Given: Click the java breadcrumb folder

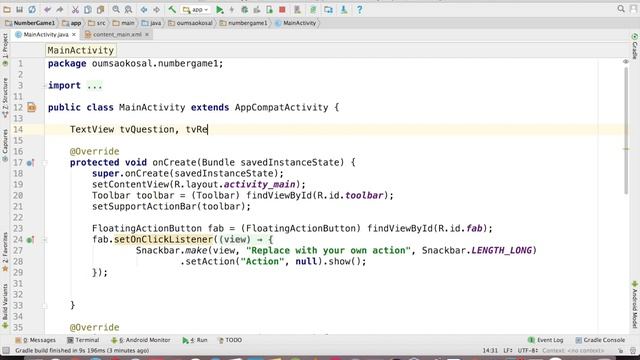Looking at the screenshot, I should pos(151,23).
